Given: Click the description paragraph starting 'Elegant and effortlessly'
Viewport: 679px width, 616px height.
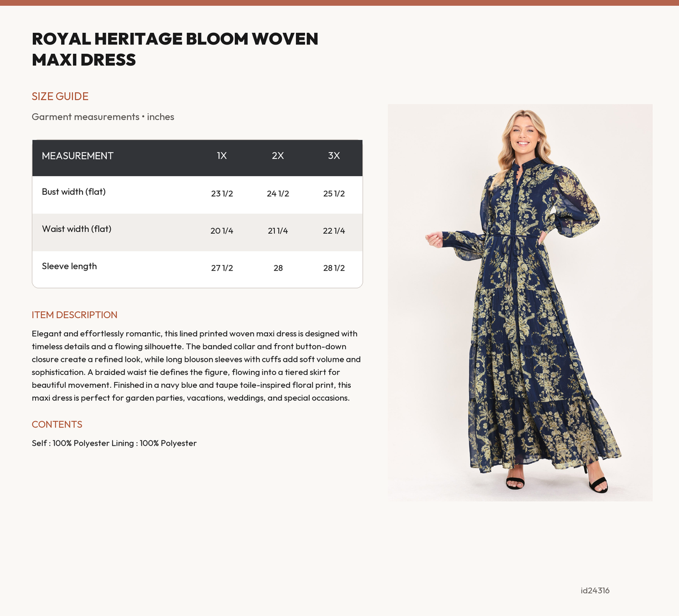Looking at the screenshot, I should [196, 366].
